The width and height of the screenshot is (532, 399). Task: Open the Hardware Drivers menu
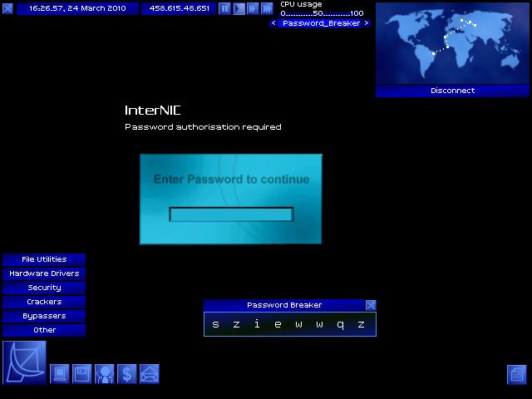click(x=44, y=273)
